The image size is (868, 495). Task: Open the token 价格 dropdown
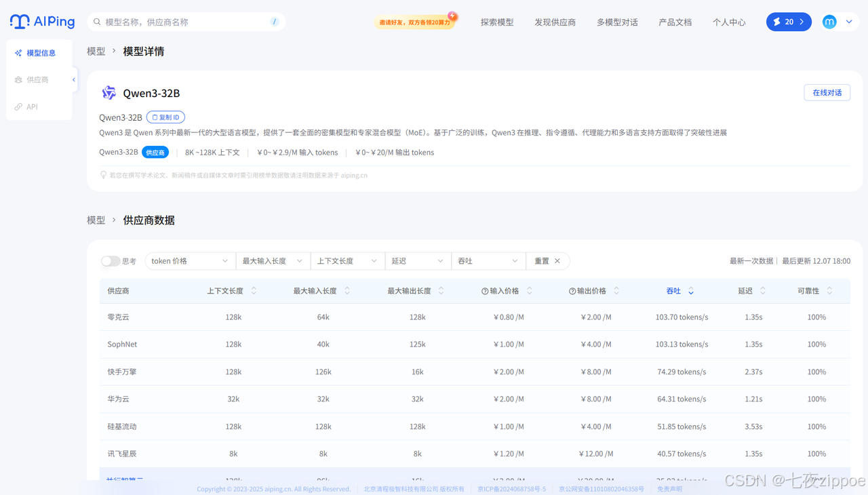(190, 261)
